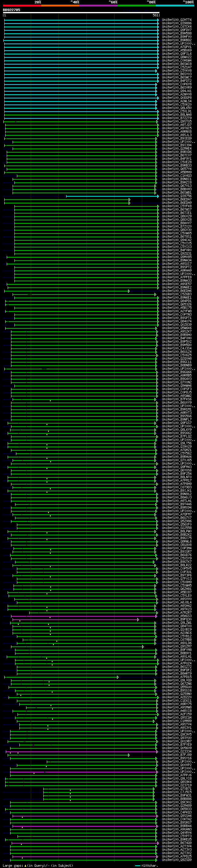Image resolution: width=197 pixels, height=868 pixels.
Task: Click hit label UniRef100_Q9FIL6
Action: click(x=176, y=54)
